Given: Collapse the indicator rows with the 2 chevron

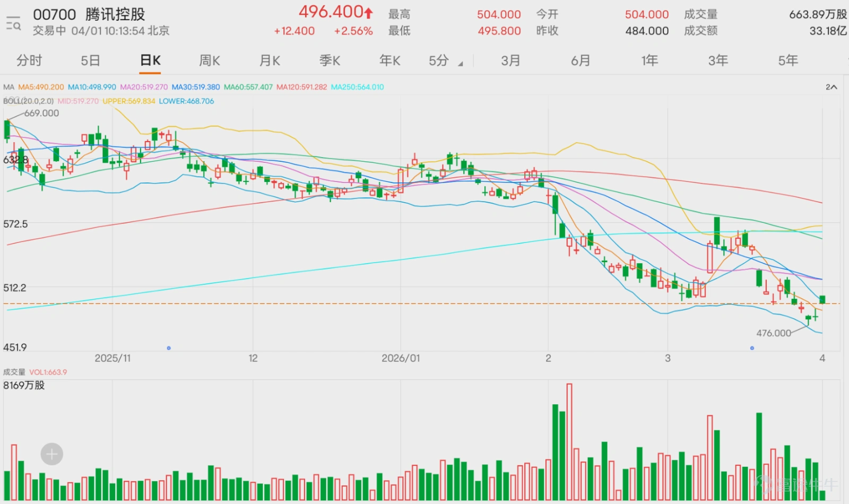Looking at the screenshot, I should (831, 87).
